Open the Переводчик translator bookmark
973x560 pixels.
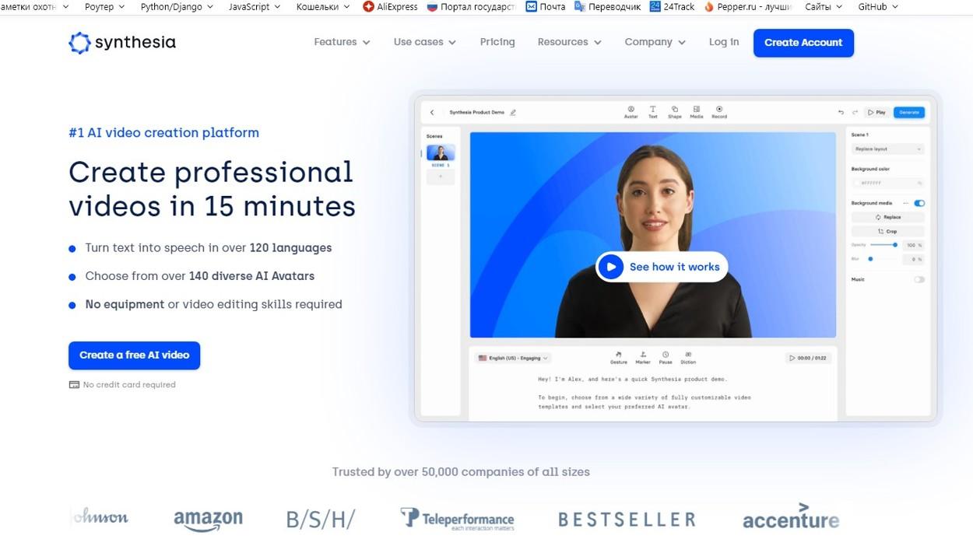(x=607, y=7)
